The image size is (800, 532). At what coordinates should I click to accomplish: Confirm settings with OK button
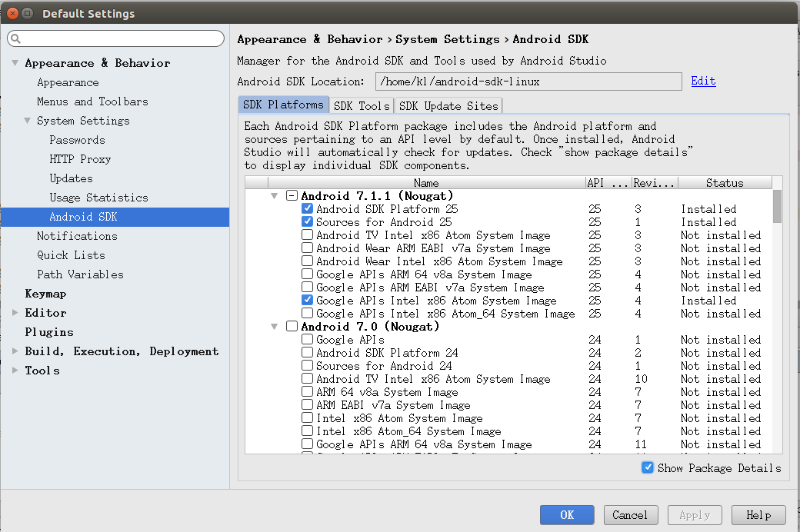coord(567,515)
